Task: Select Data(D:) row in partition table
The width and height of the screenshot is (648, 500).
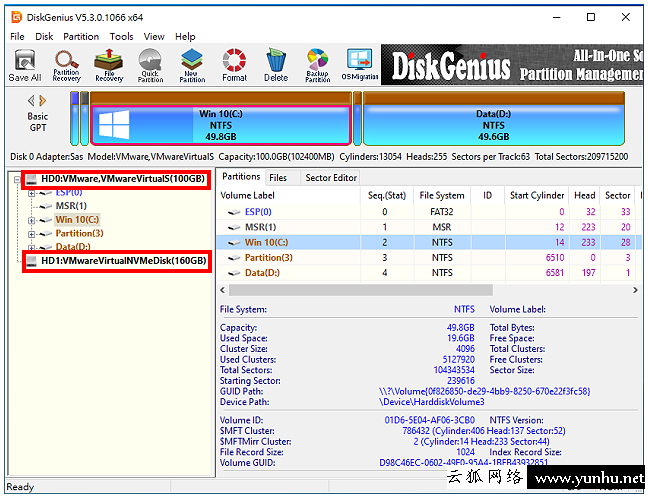Action: [x=427, y=273]
